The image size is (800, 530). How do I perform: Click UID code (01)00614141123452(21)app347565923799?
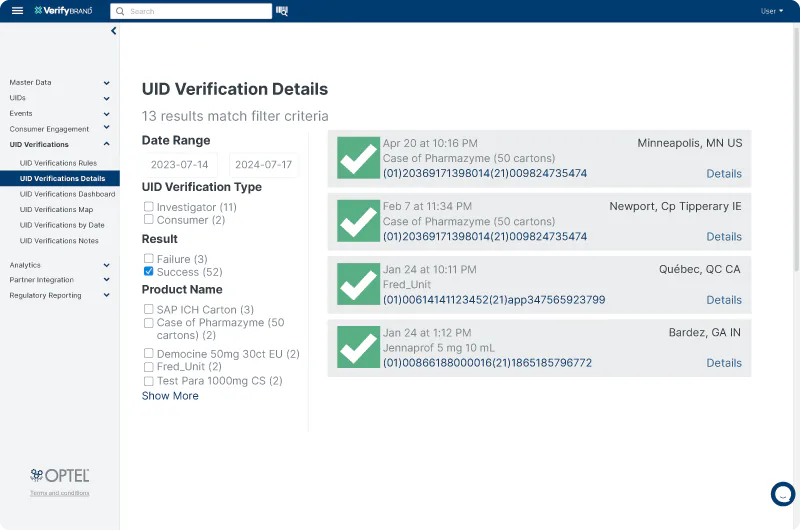(x=494, y=300)
